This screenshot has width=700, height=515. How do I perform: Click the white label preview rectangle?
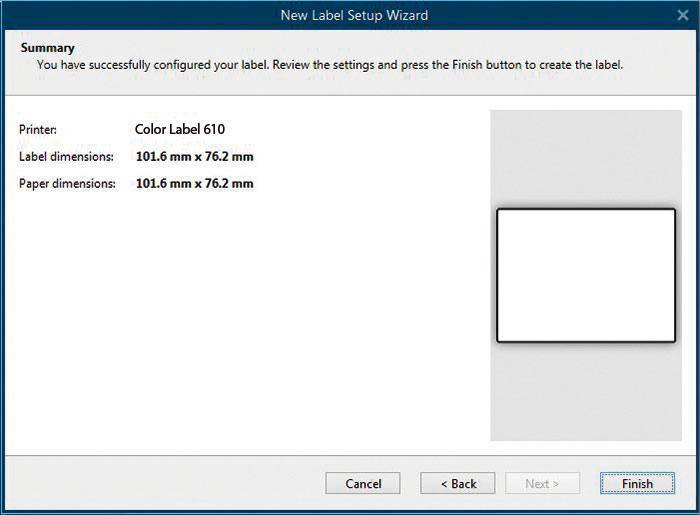tap(586, 275)
